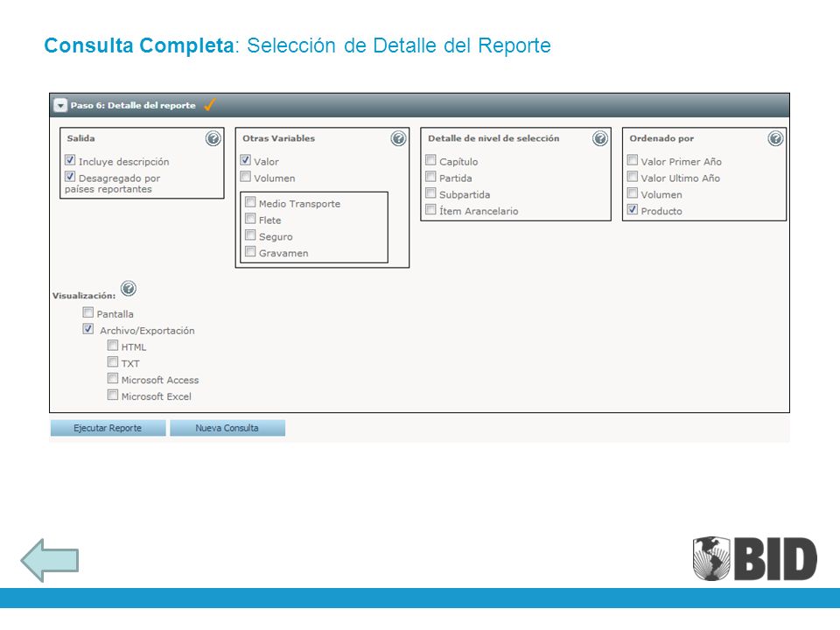This screenshot has height=630, width=840.
Task: Select Ítem Arancelario checkbox
Action: click(x=430, y=209)
